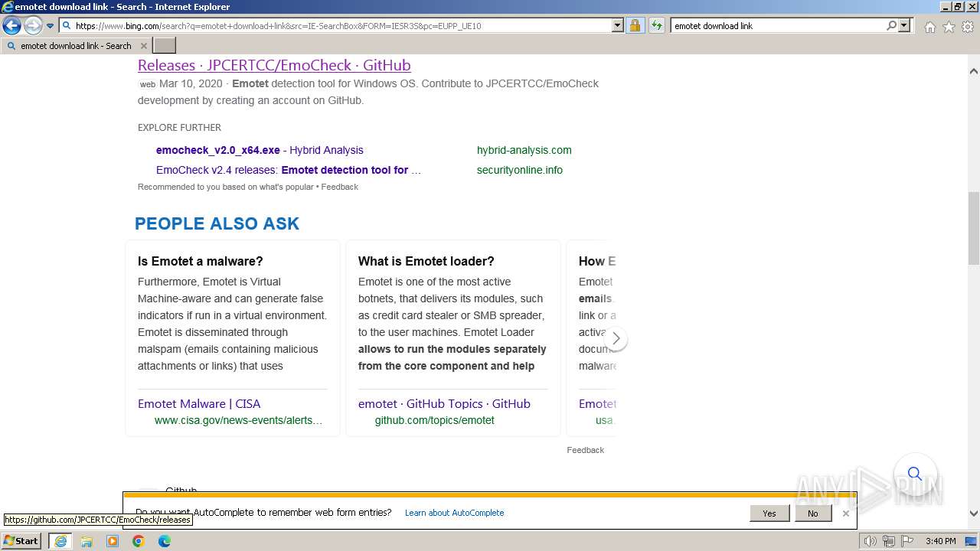Click the browser Forward arrow button

[x=32, y=26]
